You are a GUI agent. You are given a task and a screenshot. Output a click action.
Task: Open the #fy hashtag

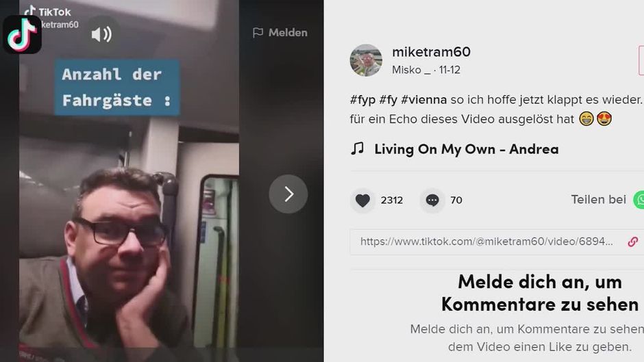(x=388, y=100)
